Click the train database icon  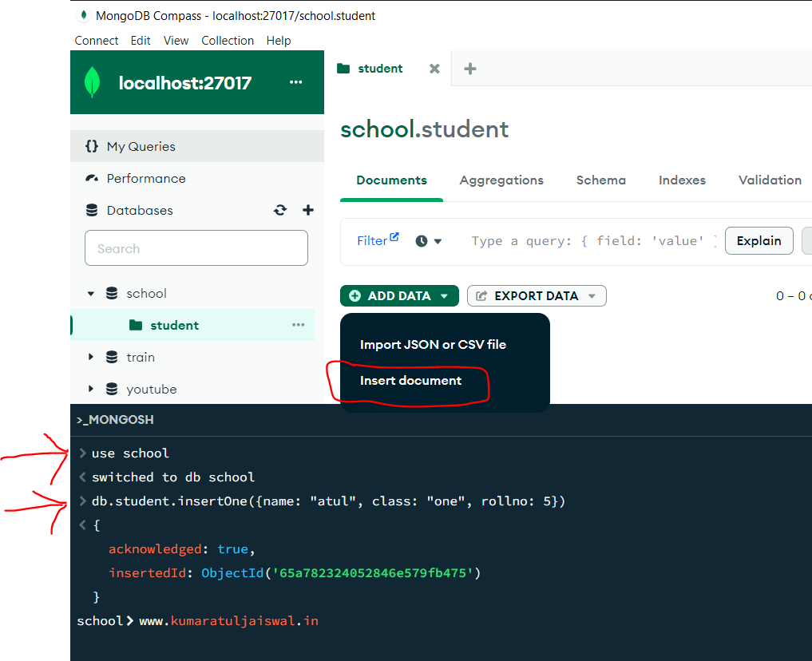point(112,357)
